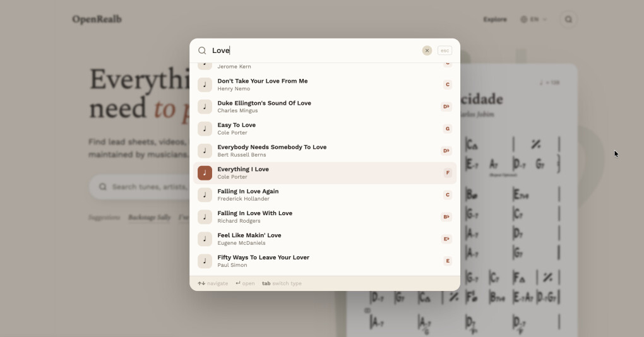
Task: Open Duke Ellington's Sound Of Love result
Action: [x=325, y=107]
